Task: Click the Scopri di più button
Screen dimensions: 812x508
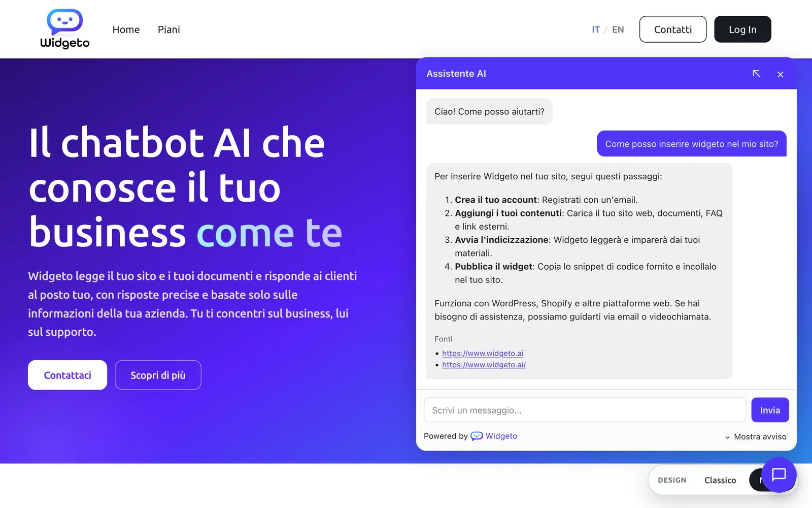Action: [x=158, y=375]
